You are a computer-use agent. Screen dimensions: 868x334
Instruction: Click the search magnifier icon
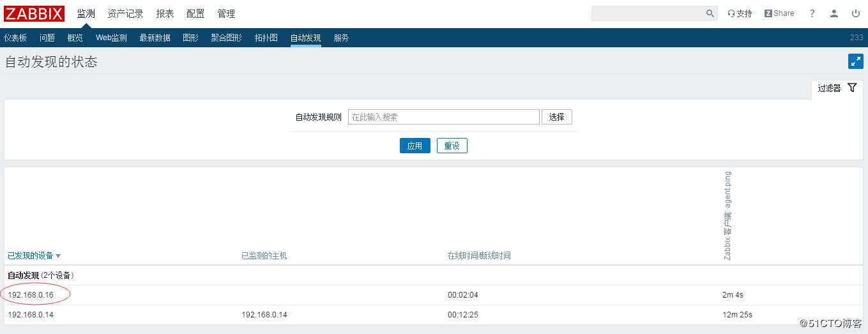710,13
